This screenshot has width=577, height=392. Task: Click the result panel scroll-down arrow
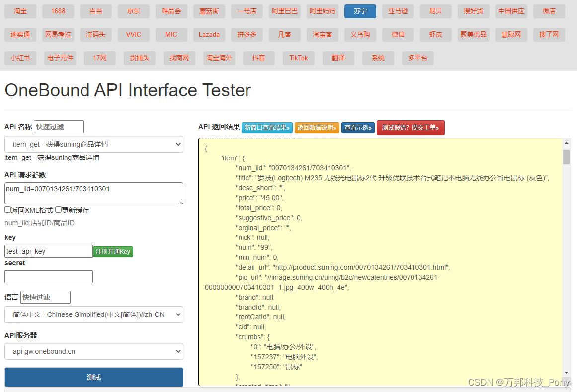(x=567, y=373)
